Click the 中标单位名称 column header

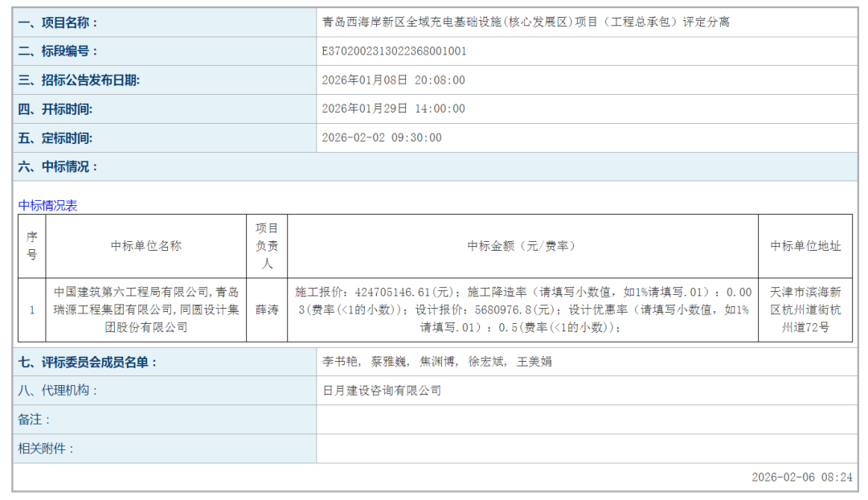pyautogui.click(x=145, y=246)
